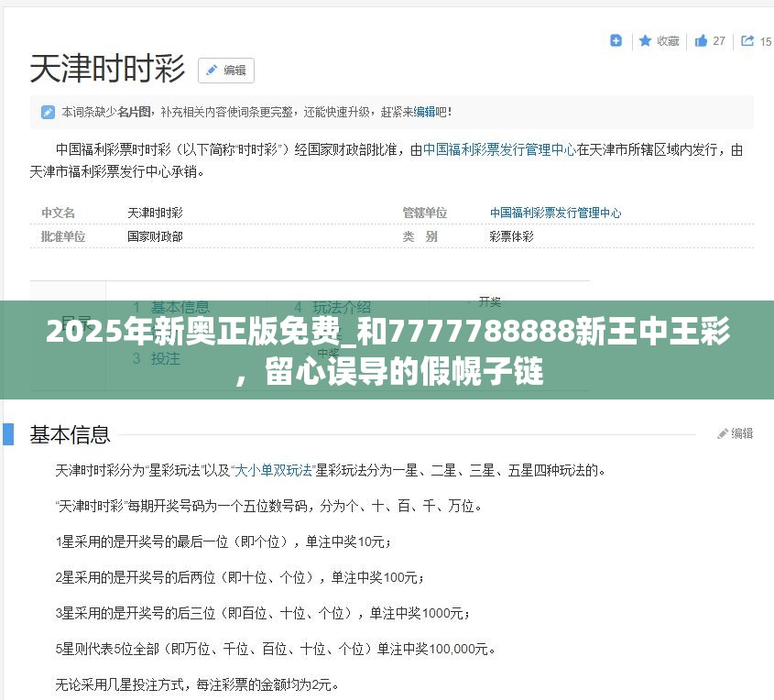This screenshot has height=700, width=774.
Task: Click the line about 3星 单注中奖1000元
Action: [x=263, y=613]
